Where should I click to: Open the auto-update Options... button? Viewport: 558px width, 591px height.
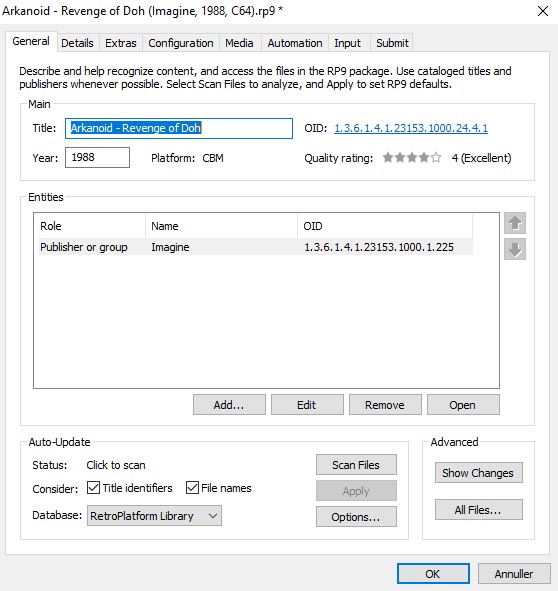click(356, 517)
